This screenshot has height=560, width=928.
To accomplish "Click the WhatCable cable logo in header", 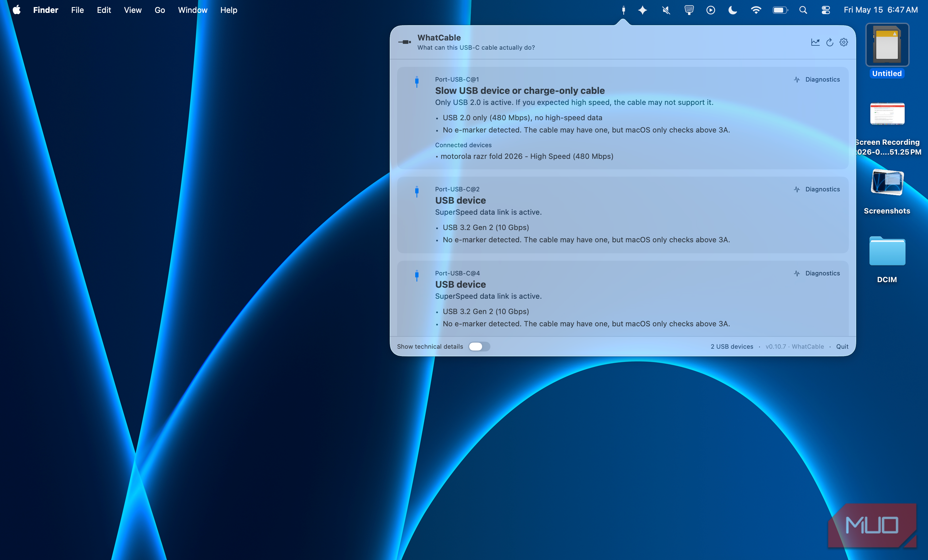I will [x=404, y=42].
